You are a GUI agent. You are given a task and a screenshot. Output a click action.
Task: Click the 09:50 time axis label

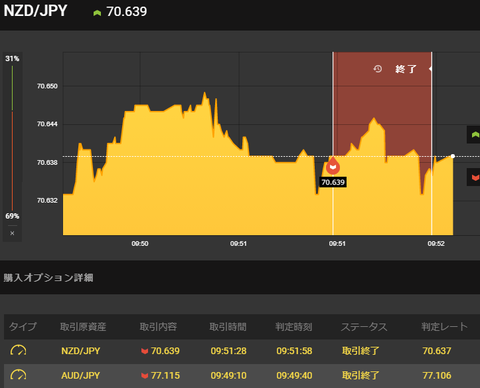tap(140, 244)
